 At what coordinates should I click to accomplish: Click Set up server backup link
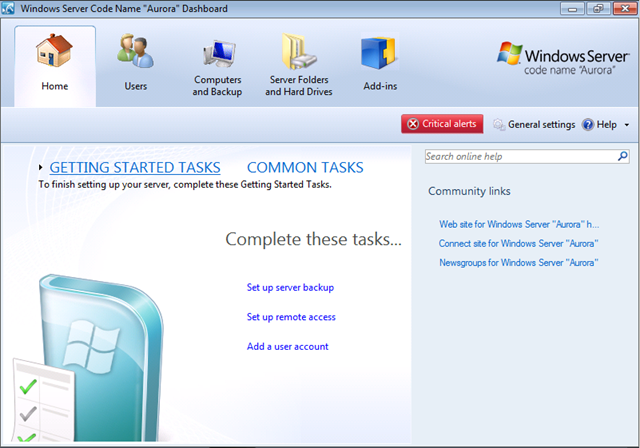point(290,287)
